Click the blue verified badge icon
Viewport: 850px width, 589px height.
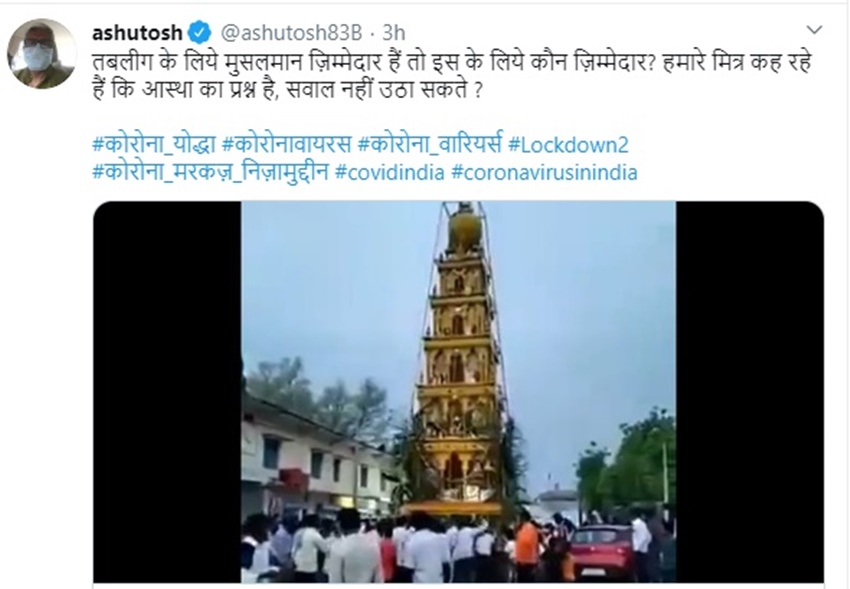pos(199,33)
